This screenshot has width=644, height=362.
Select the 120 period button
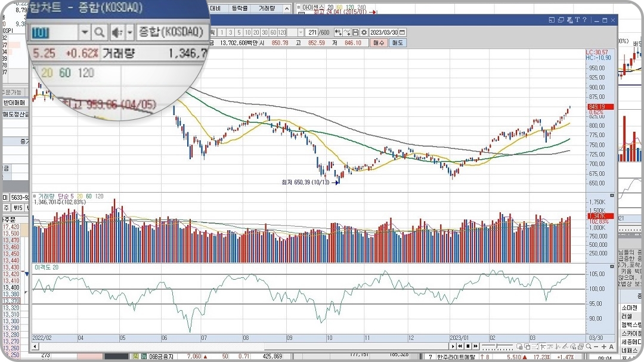(282, 32)
